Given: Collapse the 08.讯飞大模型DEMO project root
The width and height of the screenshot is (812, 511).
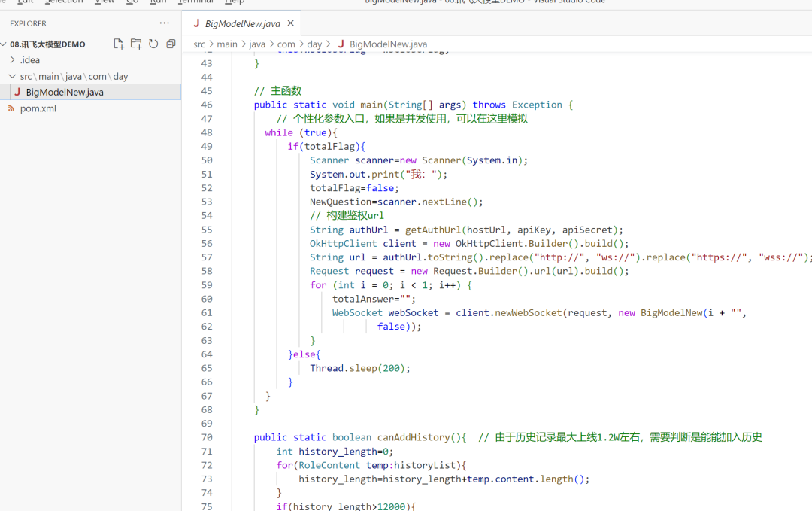Looking at the screenshot, I should tap(4, 44).
